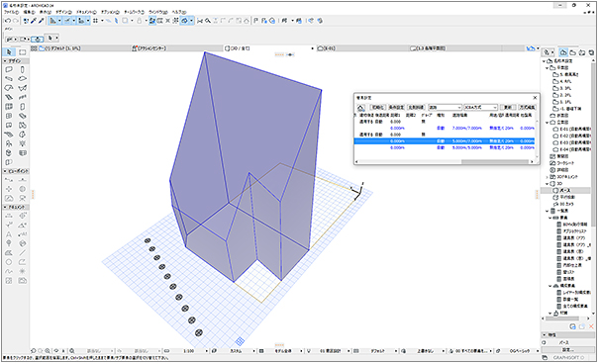Select the Section tool
This screenshot has width=599, height=364.
click(9, 180)
